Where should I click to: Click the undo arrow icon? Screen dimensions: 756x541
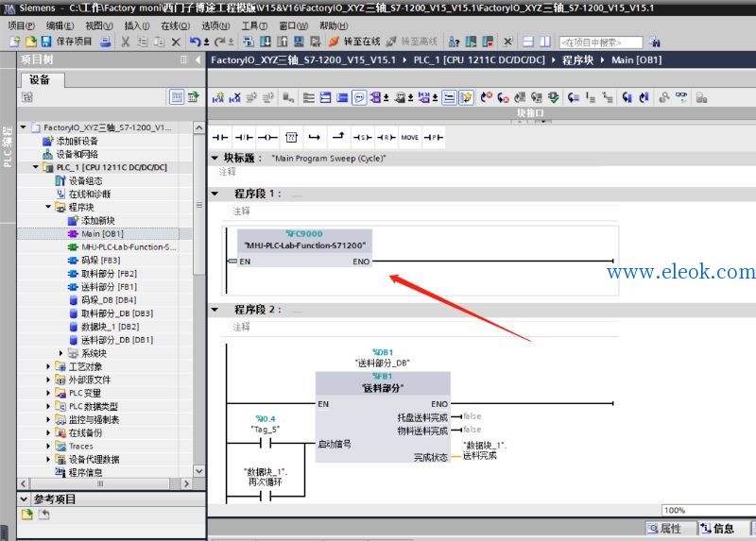pos(195,42)
